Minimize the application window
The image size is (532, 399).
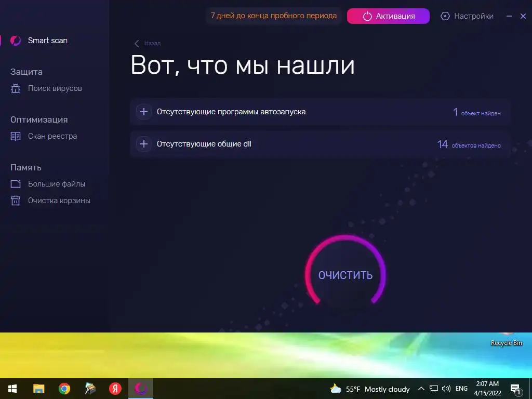pyautogui.click(x=509, y=16)
